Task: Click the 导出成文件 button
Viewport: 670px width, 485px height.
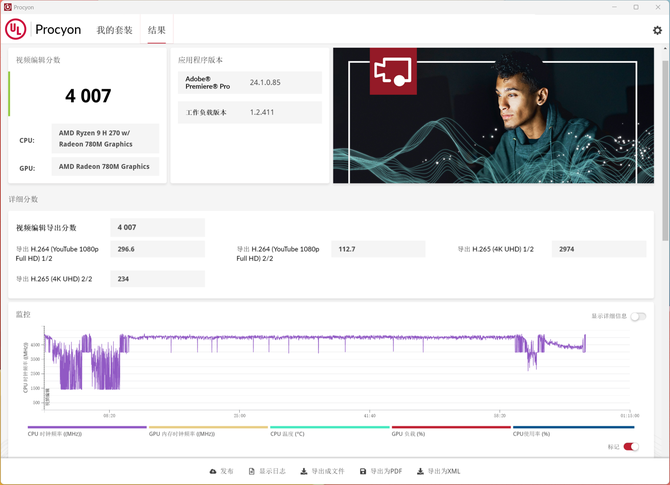Action: tap(323, 471)
